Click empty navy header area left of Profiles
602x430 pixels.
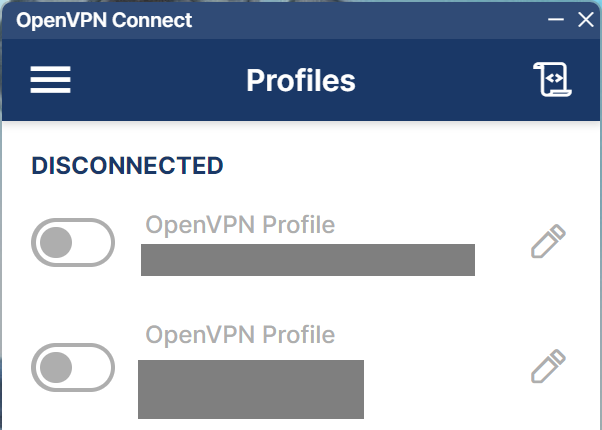160,80
